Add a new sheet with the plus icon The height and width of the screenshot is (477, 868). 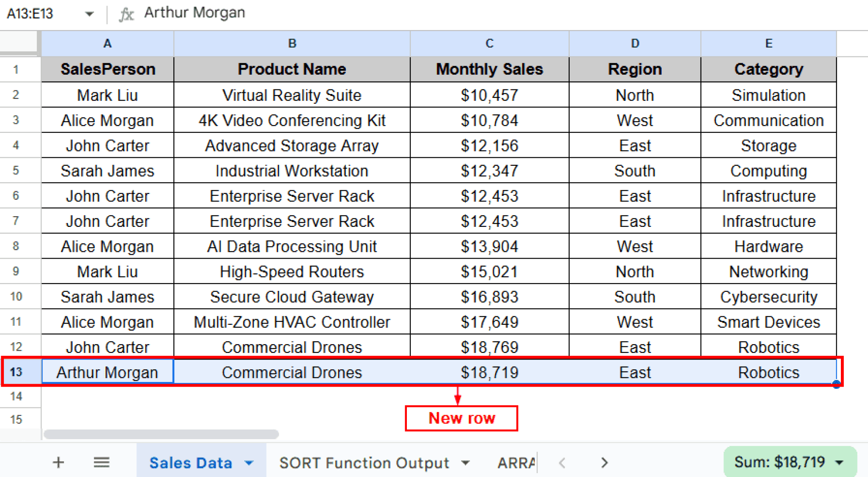(x=58, y=462)
